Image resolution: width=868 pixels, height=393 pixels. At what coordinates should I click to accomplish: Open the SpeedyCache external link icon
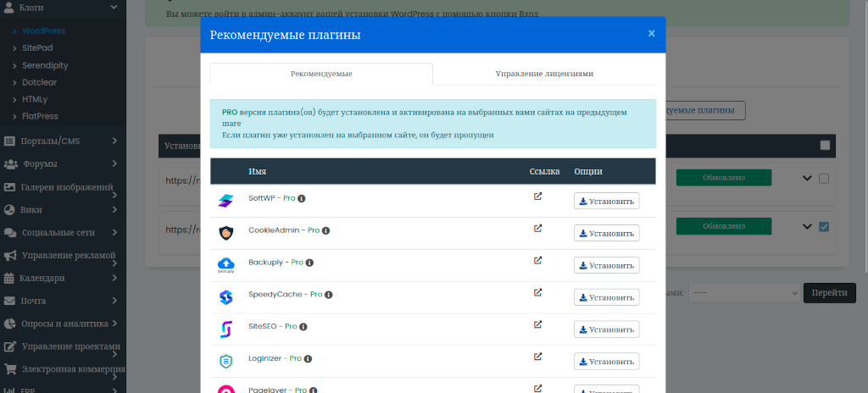pyautogui.click(x=537, y=292)
